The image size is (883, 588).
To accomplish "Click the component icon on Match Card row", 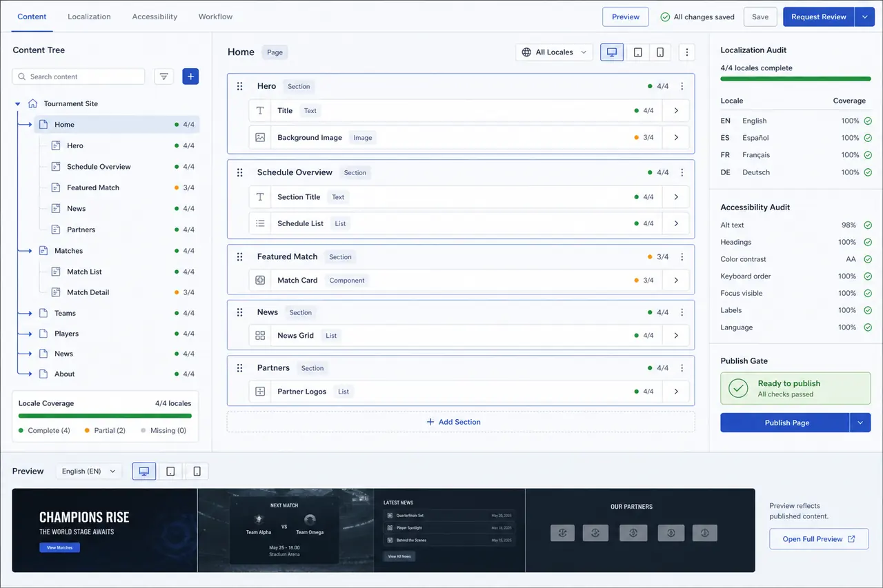I will [260, 280].
